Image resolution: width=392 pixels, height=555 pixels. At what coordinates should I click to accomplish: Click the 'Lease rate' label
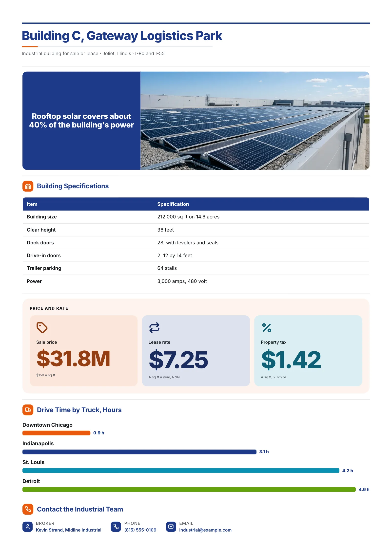click(159, 342)
